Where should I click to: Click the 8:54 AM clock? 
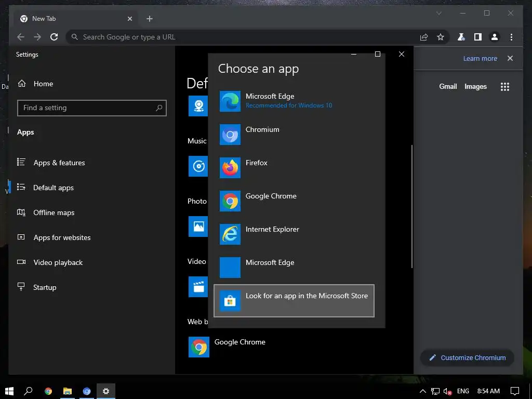488,391
